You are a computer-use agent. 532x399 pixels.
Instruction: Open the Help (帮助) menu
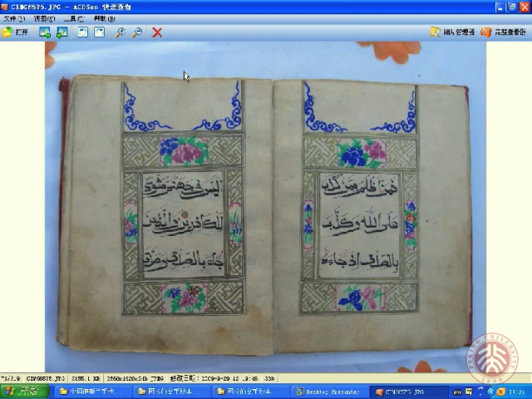tap(105, 18)
